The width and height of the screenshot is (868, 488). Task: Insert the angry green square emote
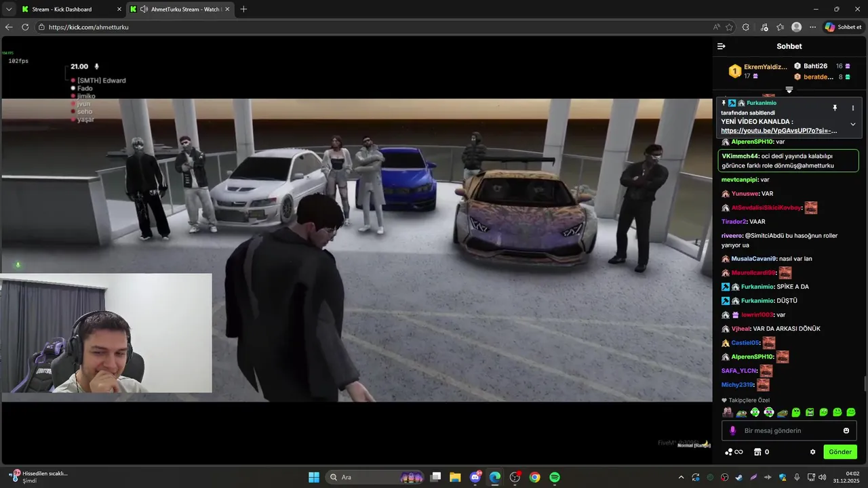(810, 412)
